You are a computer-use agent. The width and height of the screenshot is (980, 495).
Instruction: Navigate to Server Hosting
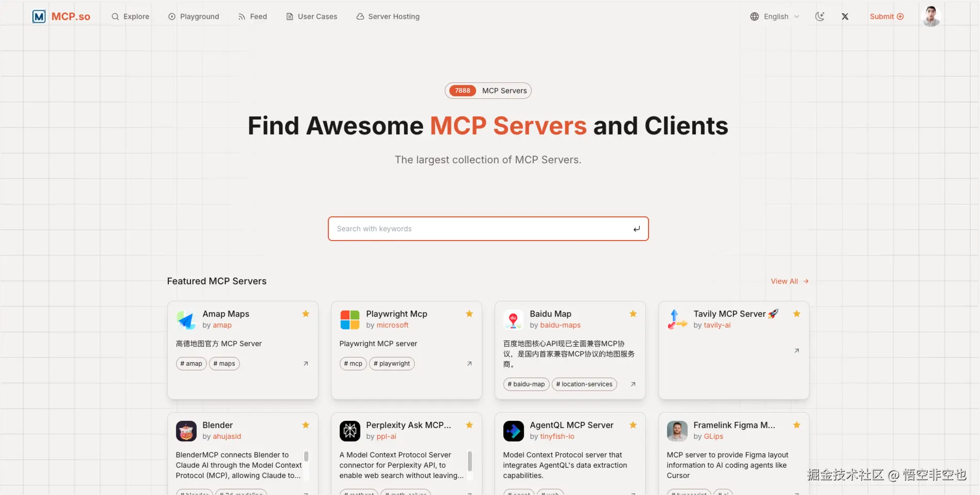[x=388, y=16]
